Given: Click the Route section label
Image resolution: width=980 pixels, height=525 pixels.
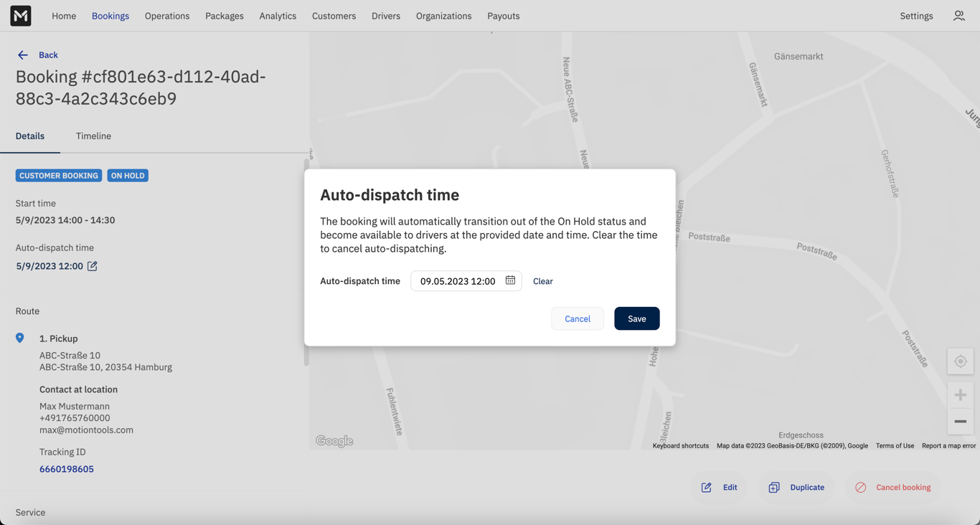Looking at the screenshot, I should pos(27,311).
